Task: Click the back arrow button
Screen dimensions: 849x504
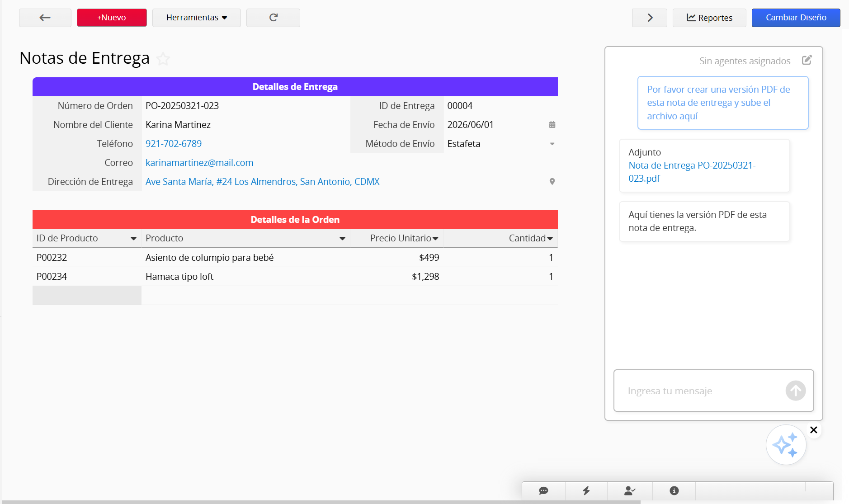Action: [45, 18]
